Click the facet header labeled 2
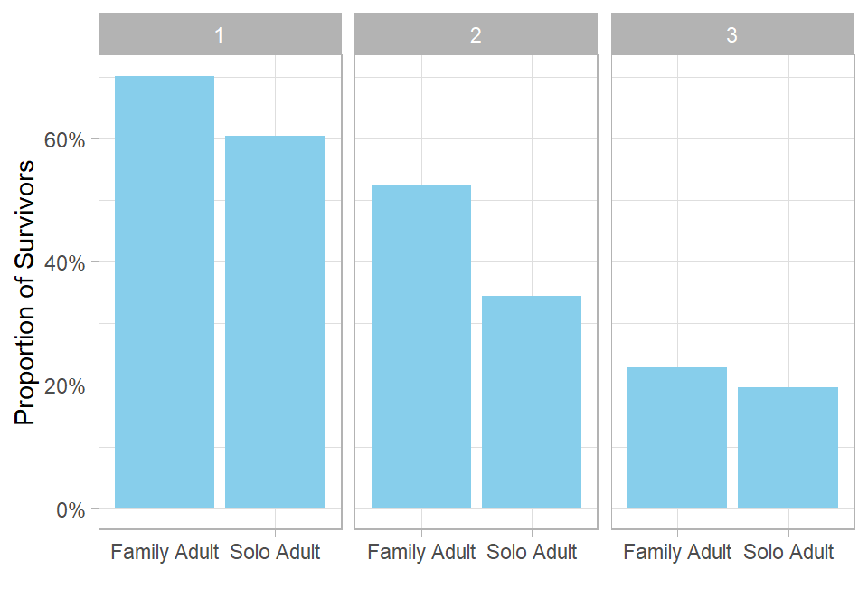868x608 pixels. pos(476,35)
